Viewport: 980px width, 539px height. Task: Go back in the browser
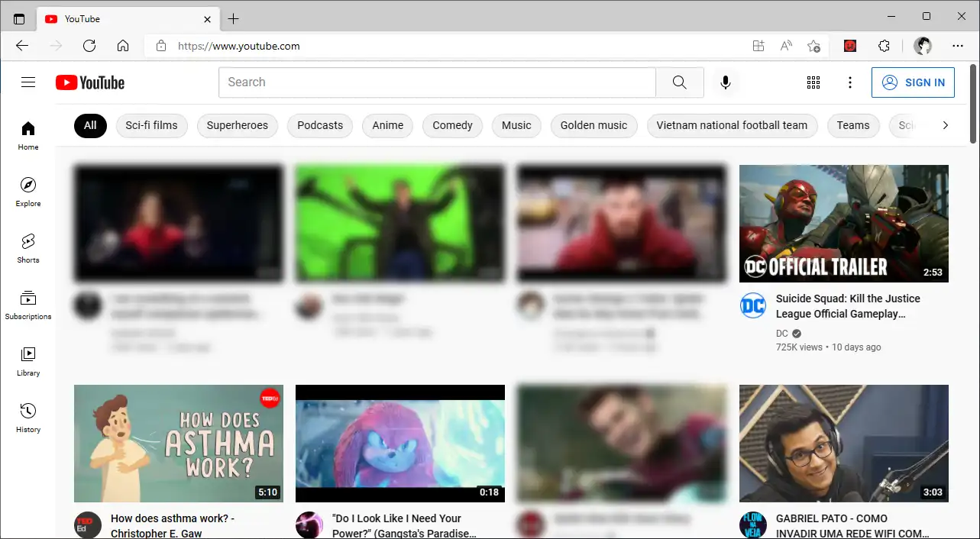[x=22, y=46]
